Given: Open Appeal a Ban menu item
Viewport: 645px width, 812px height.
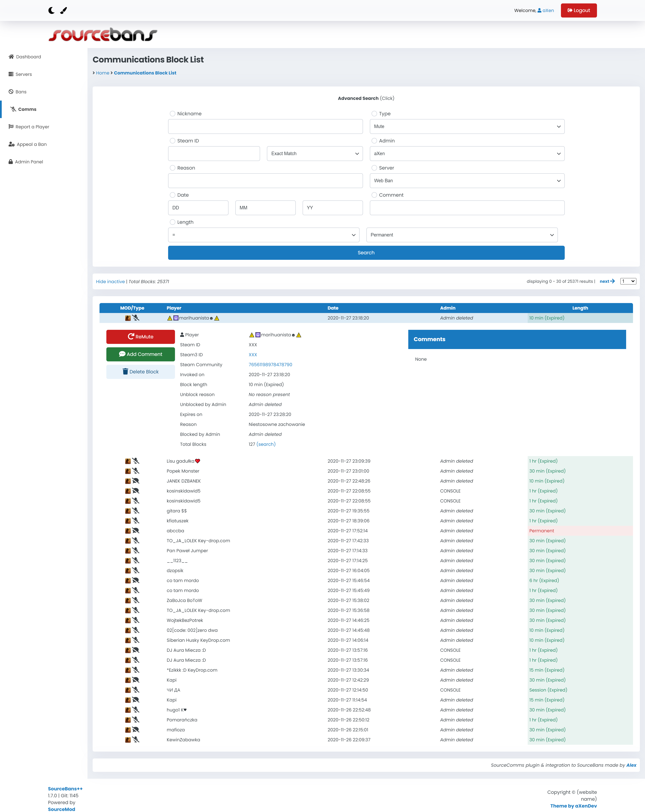Looking at the screenshot, I should coord(32,144).
